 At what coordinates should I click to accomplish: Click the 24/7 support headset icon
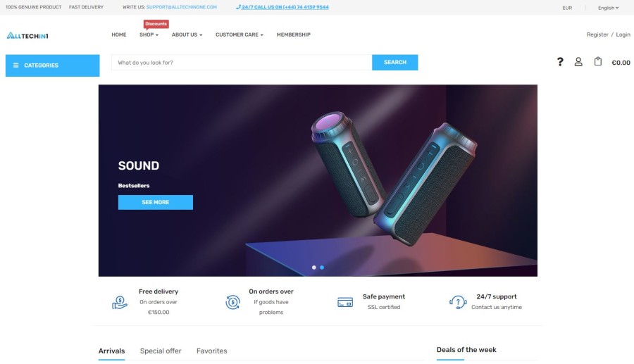coord(458,302)
